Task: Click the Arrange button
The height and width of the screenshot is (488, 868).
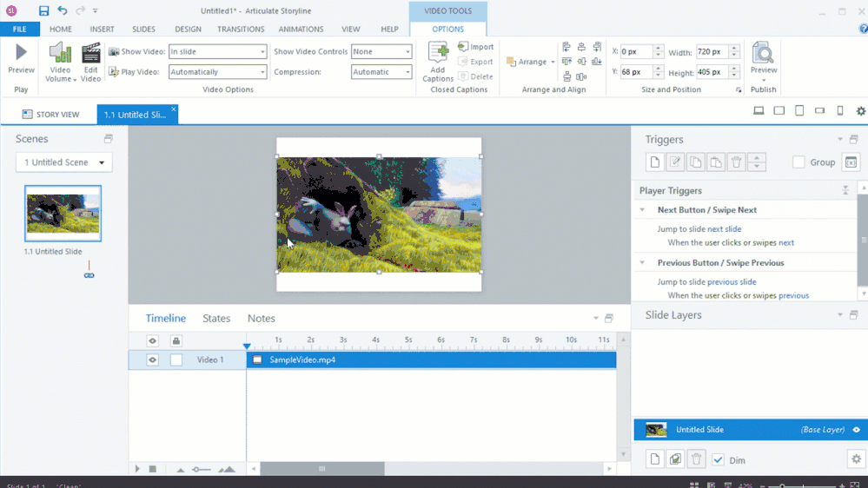Action: (x=530, y=62)
